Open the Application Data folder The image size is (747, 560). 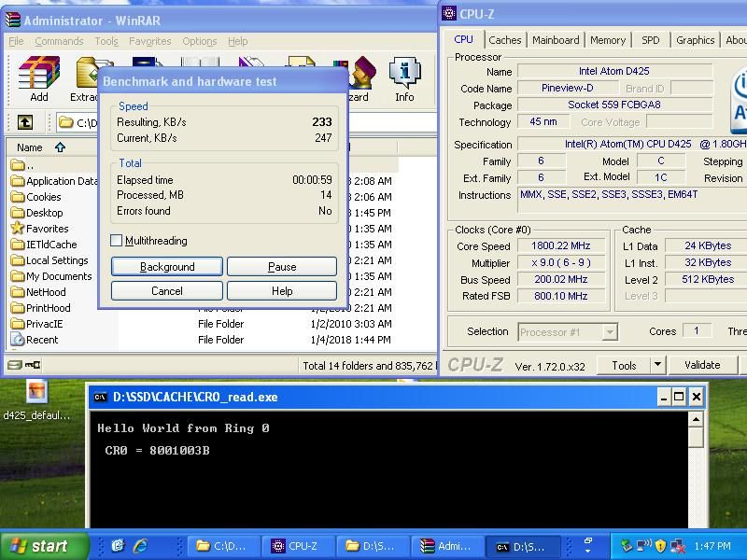54,181
